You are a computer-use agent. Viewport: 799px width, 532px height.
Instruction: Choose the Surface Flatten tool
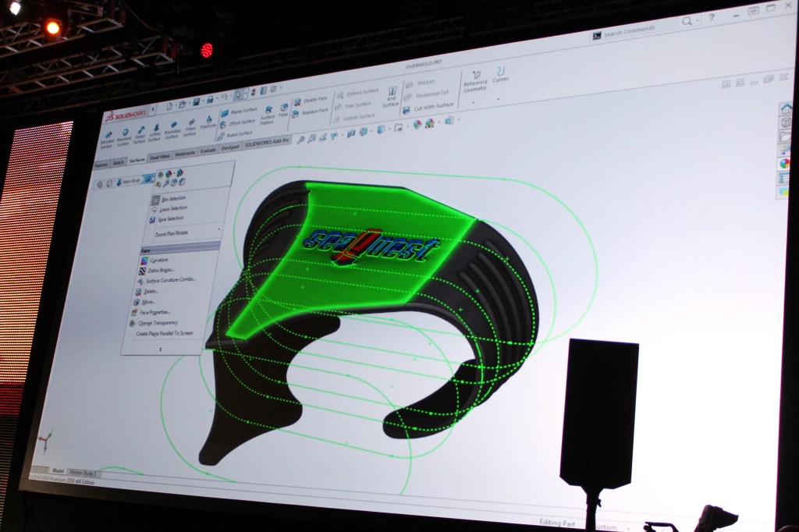pyautogui.click(x=268, y=114)
